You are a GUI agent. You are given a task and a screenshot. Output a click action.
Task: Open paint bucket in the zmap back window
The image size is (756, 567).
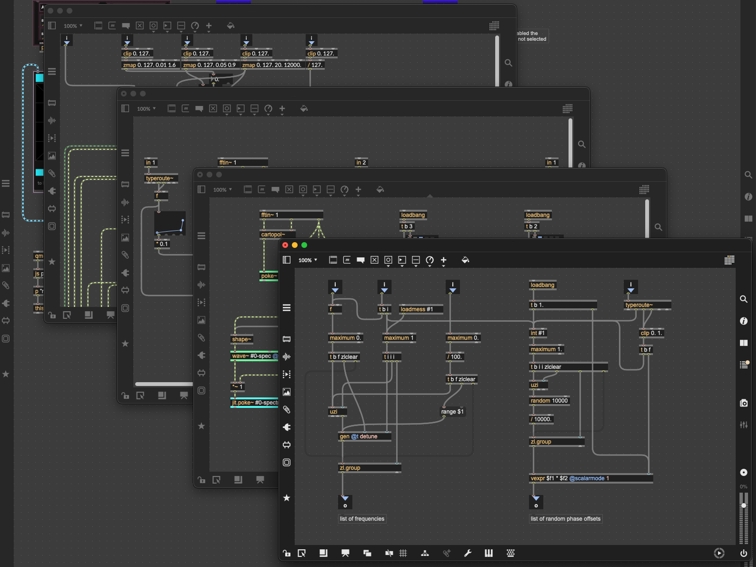click(x=230, y=26)
